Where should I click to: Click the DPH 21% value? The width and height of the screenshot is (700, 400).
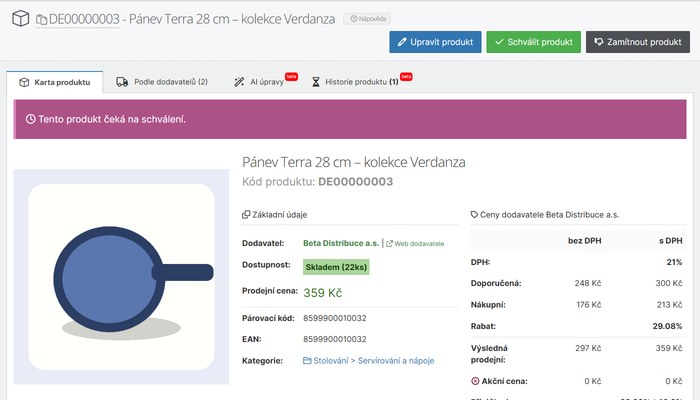(674, 262)
